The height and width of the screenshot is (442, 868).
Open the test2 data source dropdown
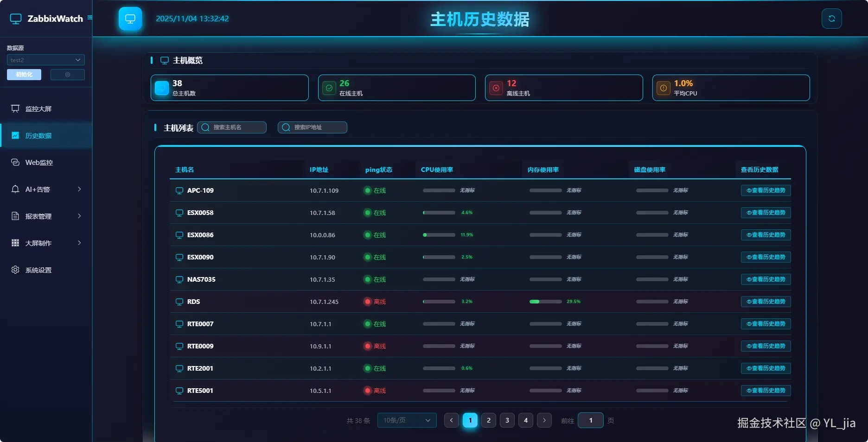pos(46,60)
